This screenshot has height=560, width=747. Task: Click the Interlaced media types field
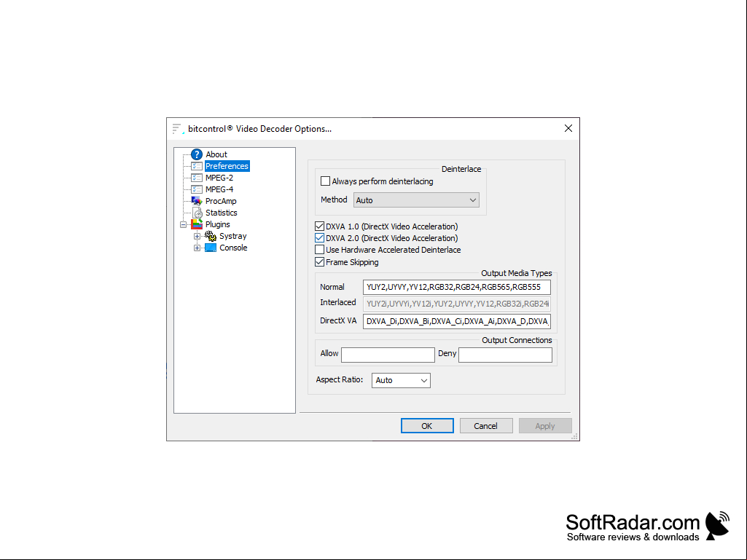pyautogui.click(x=457, y=304)
